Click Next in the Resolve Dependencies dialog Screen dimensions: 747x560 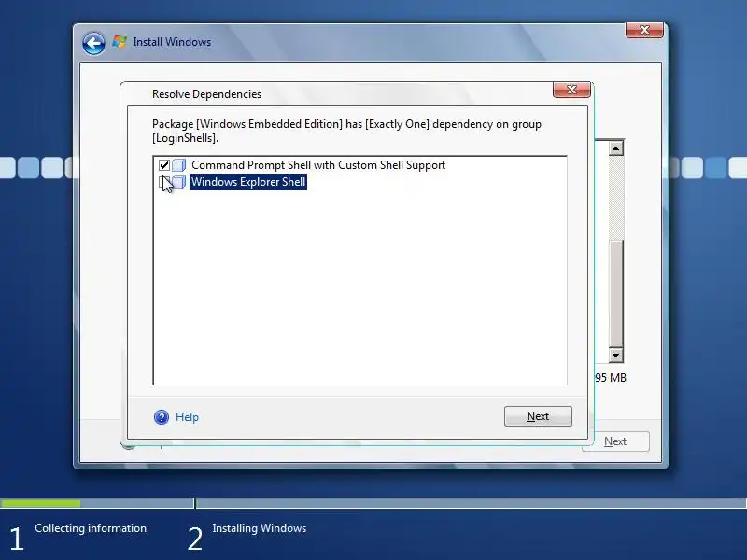pos(538,416)
